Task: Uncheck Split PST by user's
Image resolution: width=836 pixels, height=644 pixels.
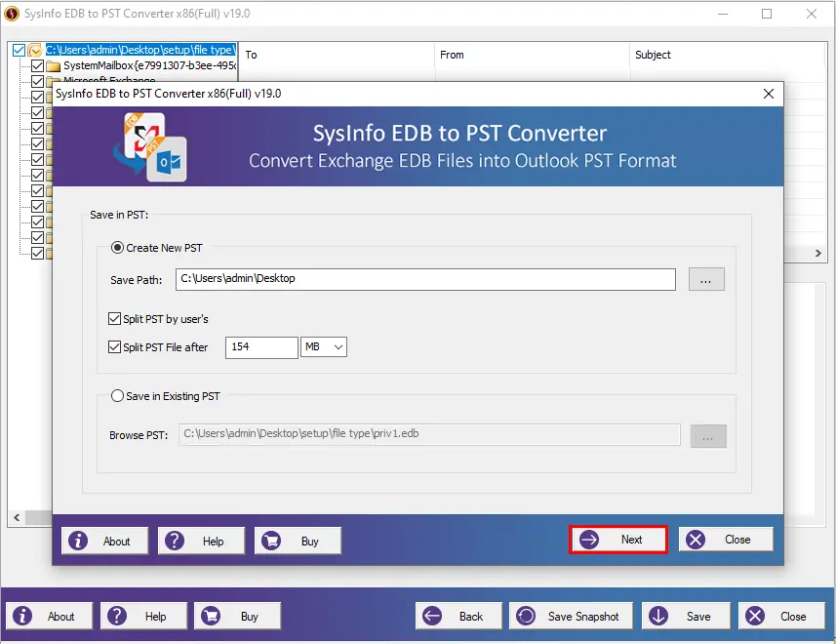Action: point(114,319)
